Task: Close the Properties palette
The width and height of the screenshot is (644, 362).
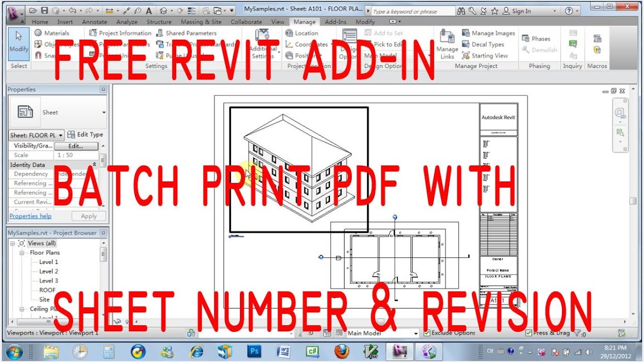Action: click(103, 89)
